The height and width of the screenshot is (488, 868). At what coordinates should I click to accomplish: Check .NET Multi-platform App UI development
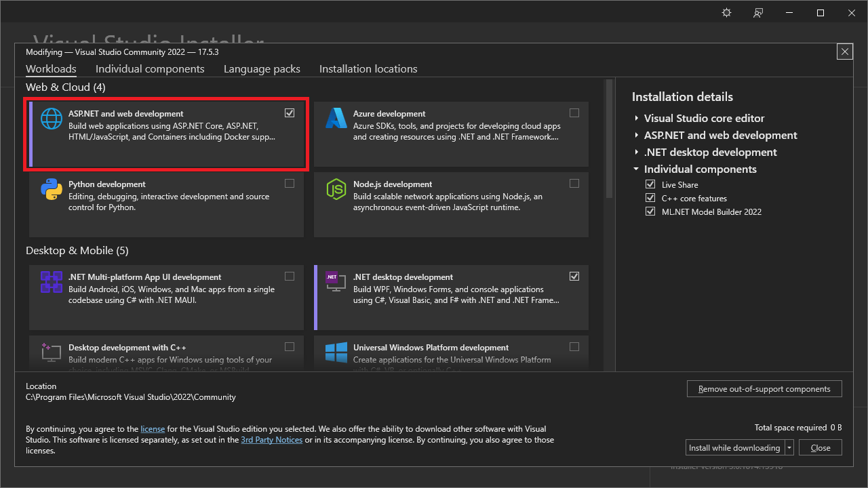tap(290, 277)
